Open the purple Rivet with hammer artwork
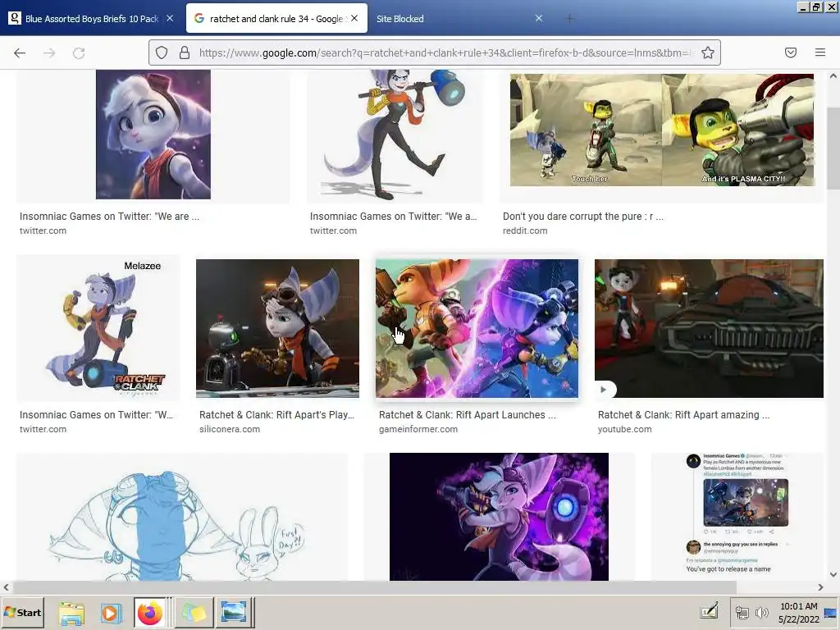 [x=499, y=517]
